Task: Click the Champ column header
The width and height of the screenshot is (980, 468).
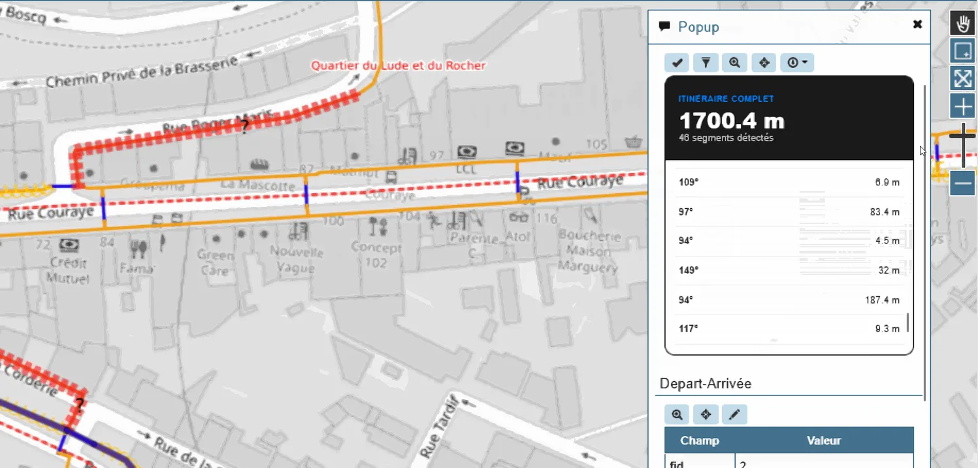Action: pyautogui.click(x=700, y=441)
